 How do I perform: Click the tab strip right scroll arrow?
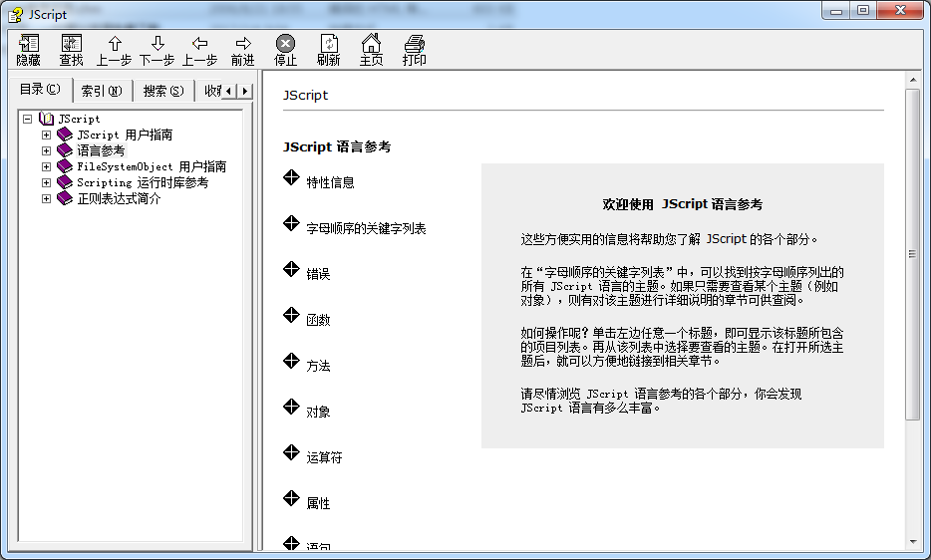point(244,91)
